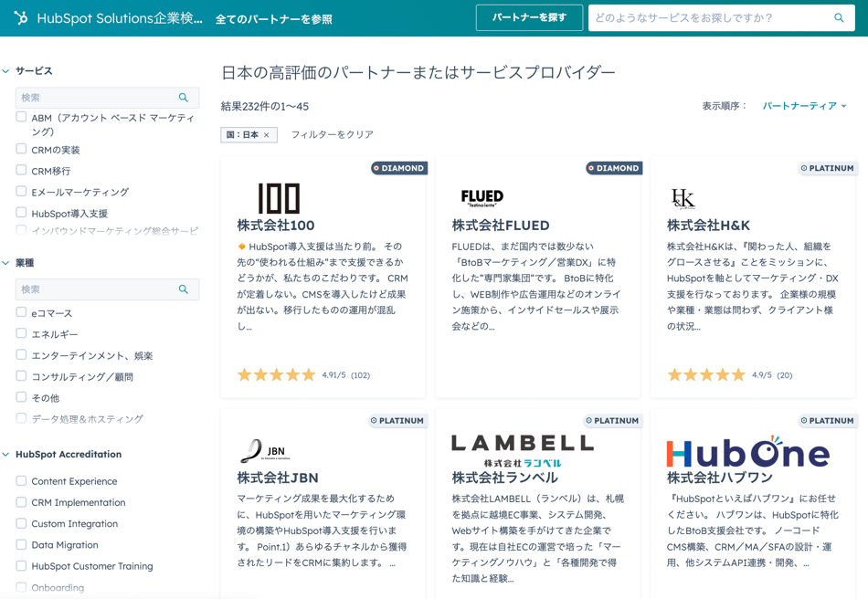Screen dimensions: 868x599
Task: Open the 株式会社ハブワン partner title
Action: tap(720, 478)
